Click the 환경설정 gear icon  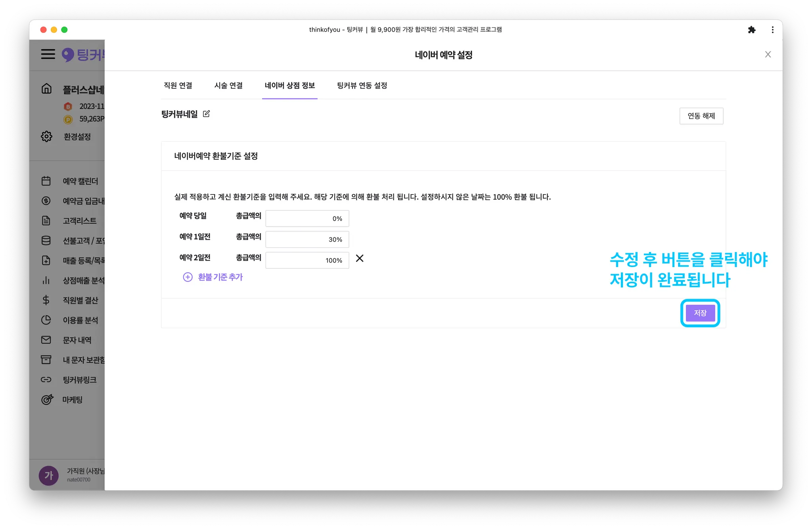(x=46, y=136)
